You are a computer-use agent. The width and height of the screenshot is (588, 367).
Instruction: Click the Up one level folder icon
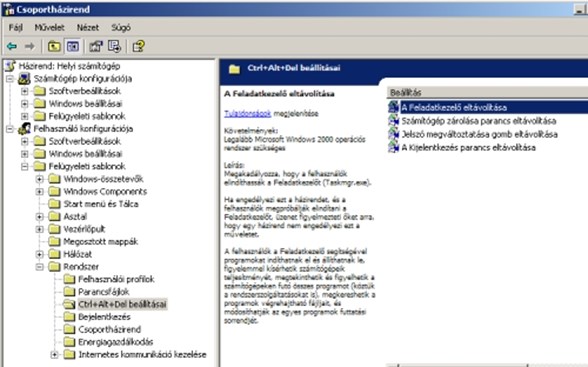click(x=54, y=46)
